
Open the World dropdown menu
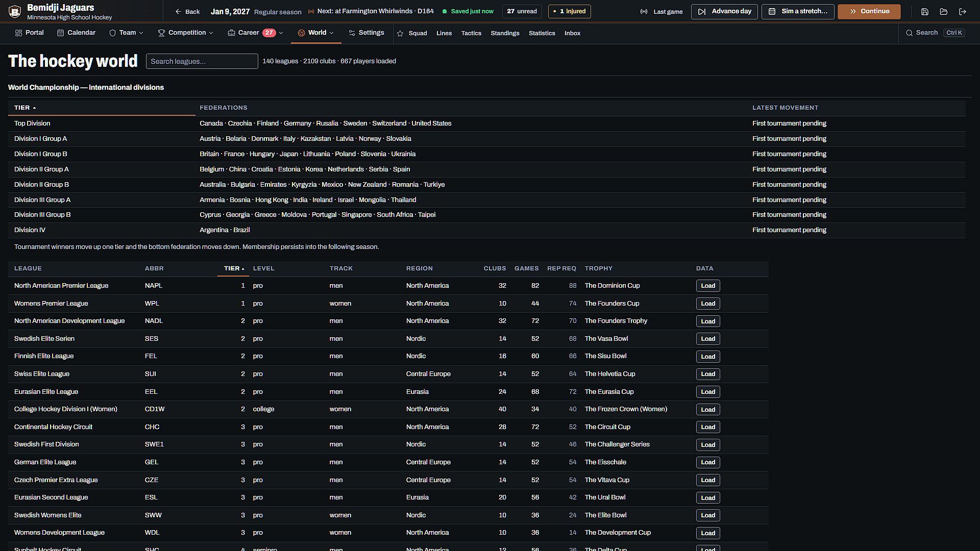pos(316,33)
